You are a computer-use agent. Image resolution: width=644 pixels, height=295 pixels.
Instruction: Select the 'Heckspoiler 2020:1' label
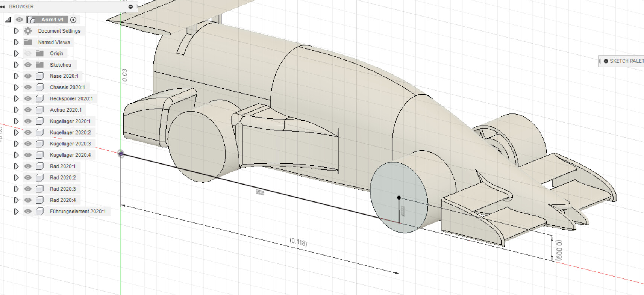click(x=71, y=98)
